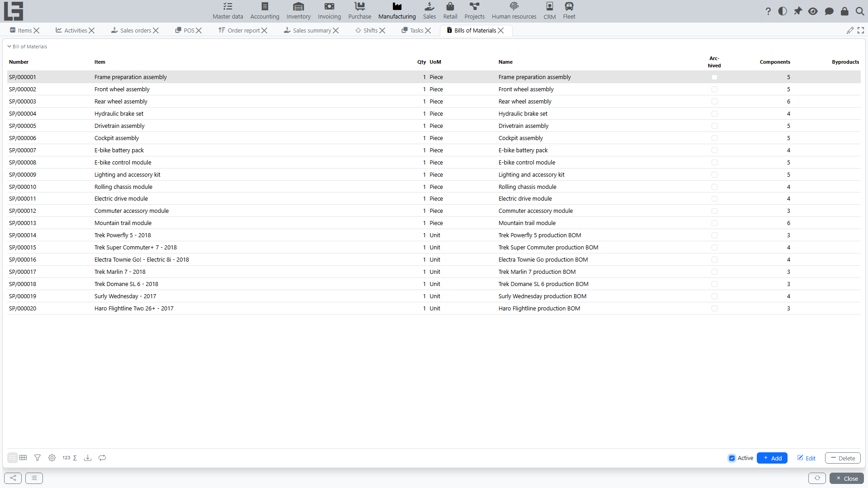
Task: Click the bottom-left alignment options button
Action: pos(34,478)
